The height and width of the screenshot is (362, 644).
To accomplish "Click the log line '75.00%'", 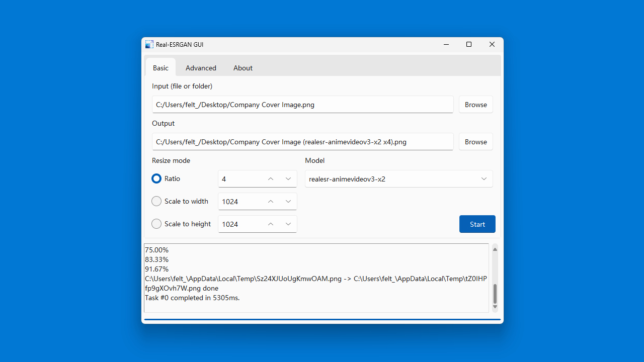I will click(x=156, y=250).
